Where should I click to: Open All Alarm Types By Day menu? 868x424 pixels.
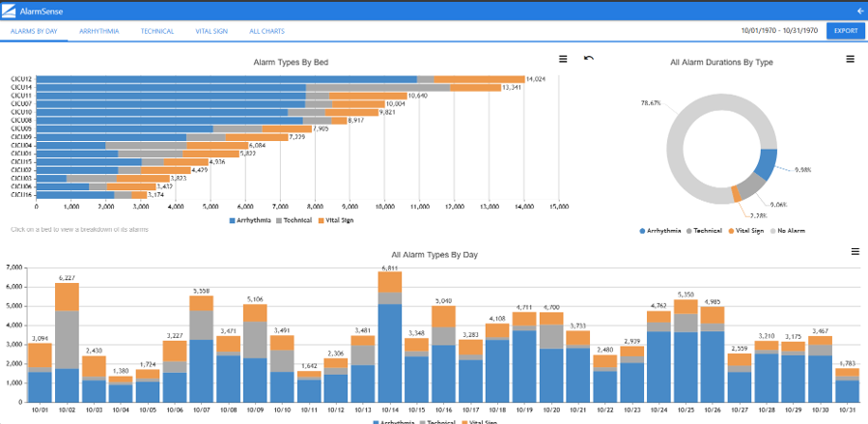854,251
